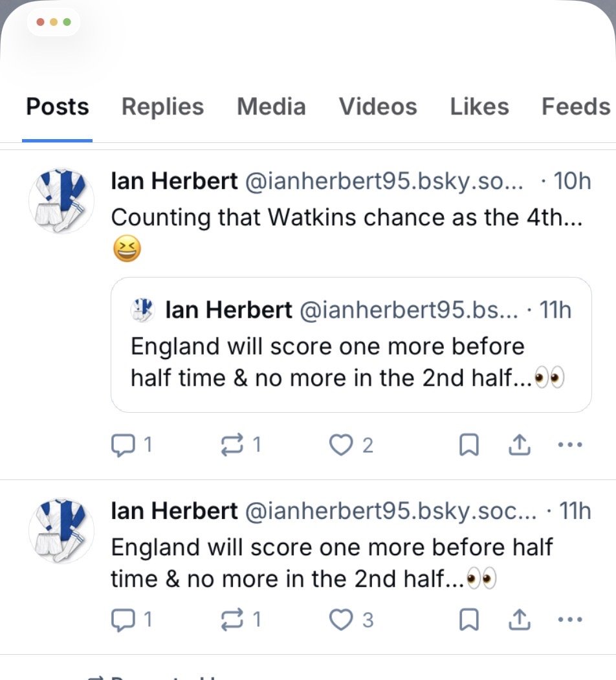This screenshot has height=680, width=616.
Task: Open more options for Watkins chance post
Action: point(569,445)
